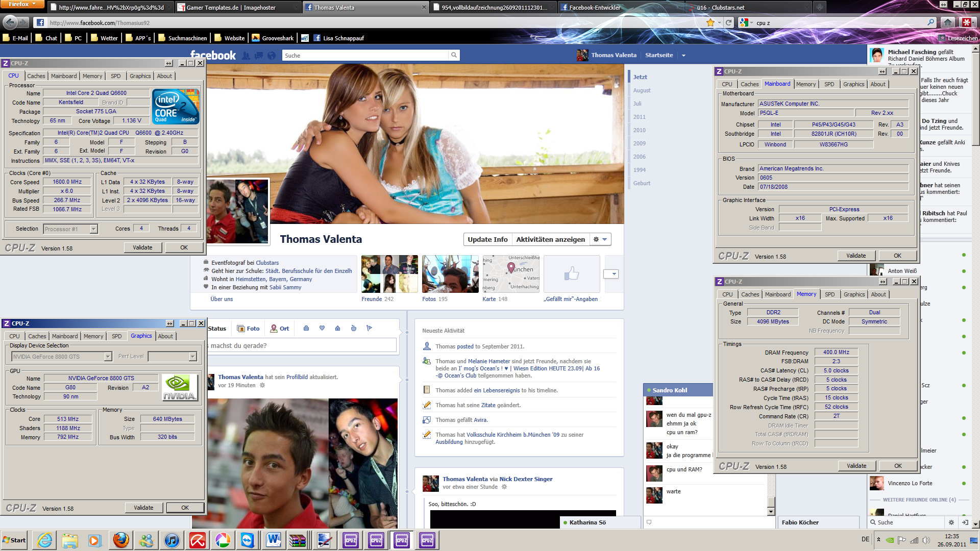The image size is (980, 551).
Task: Open chat options gear icon
Action: tap(951, 522)
